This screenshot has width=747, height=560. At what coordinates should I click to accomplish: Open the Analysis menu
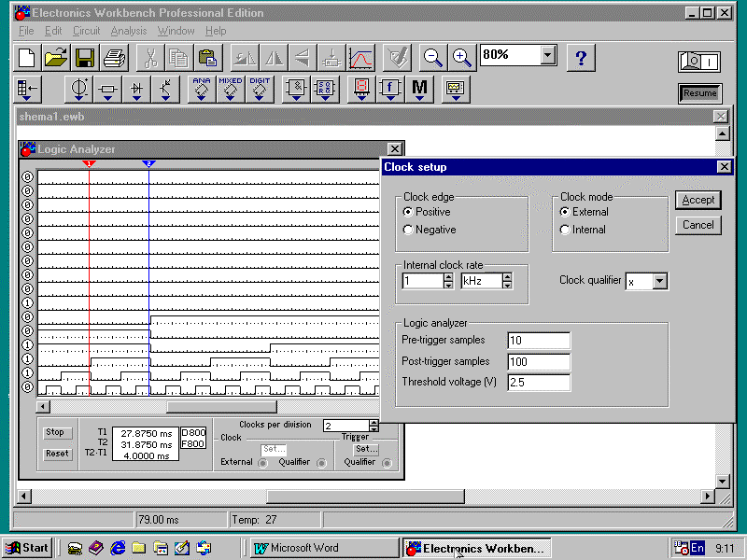click(129, 31)
